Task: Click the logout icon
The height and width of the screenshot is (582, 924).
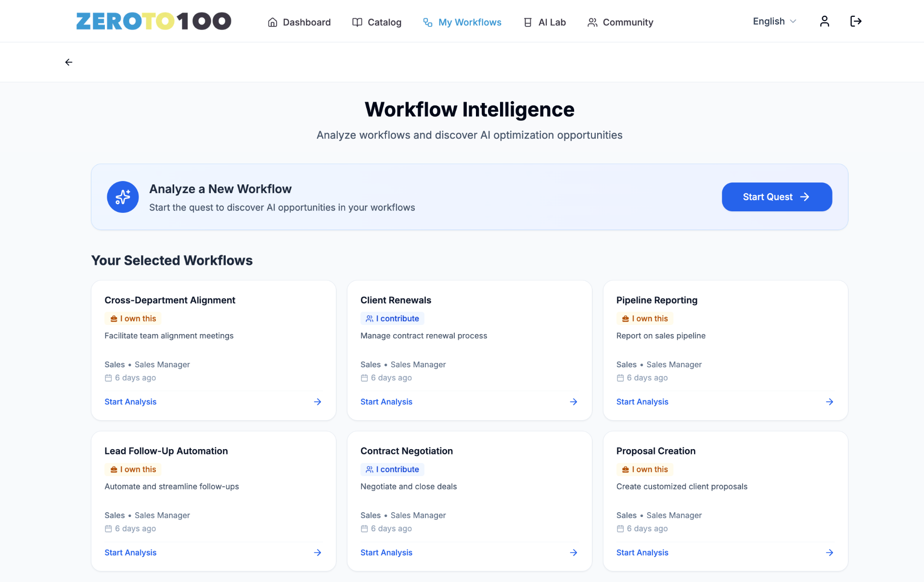Action: (x=856, y=21)
